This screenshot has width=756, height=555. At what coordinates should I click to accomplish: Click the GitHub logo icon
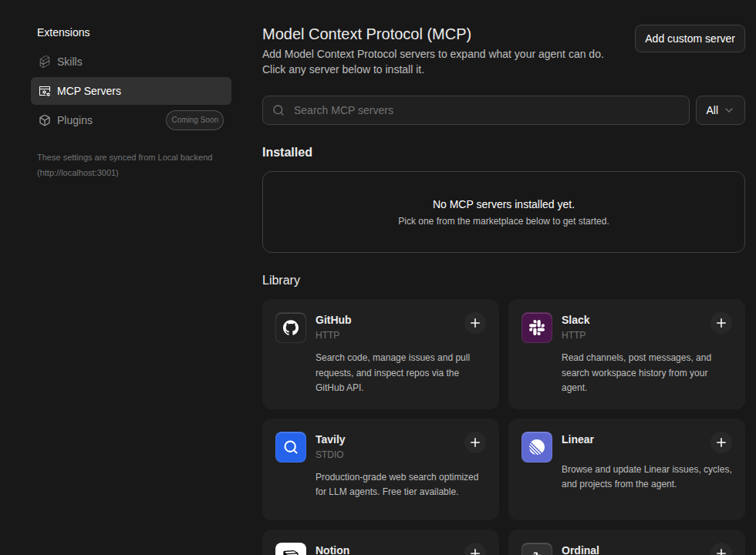click(291, 328)
